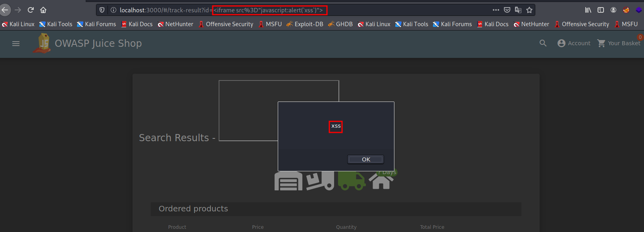
Task: Click inside the injected iframe box
Action: 248,111
